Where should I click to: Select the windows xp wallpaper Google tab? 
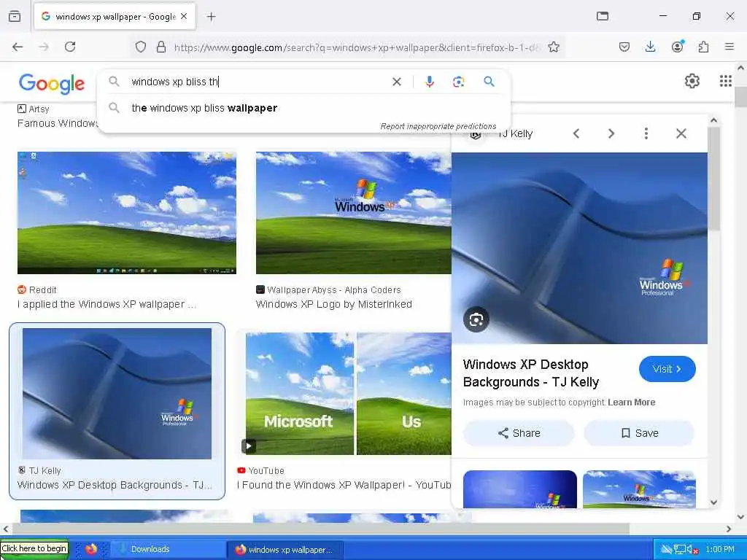(115, 17)
